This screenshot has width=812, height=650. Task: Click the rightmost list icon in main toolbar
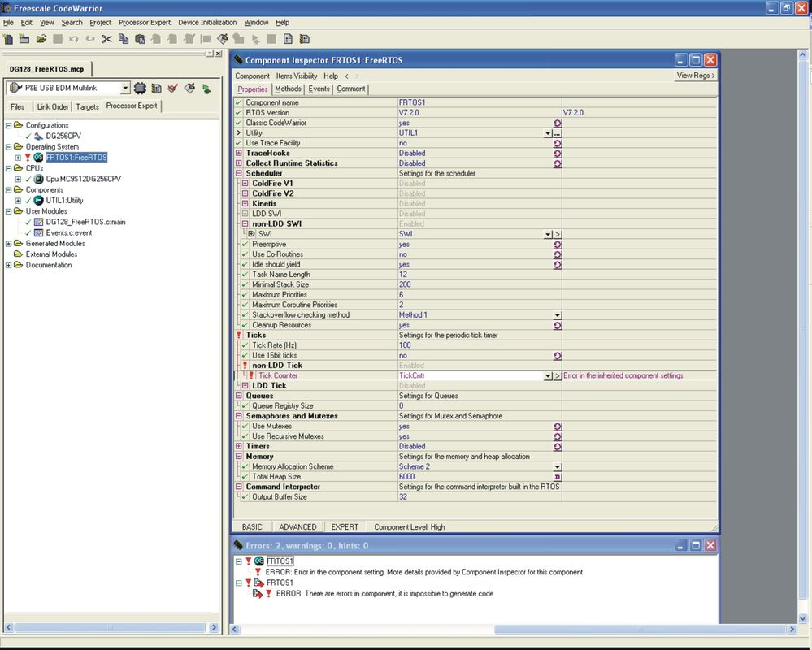tap(305, 39)
